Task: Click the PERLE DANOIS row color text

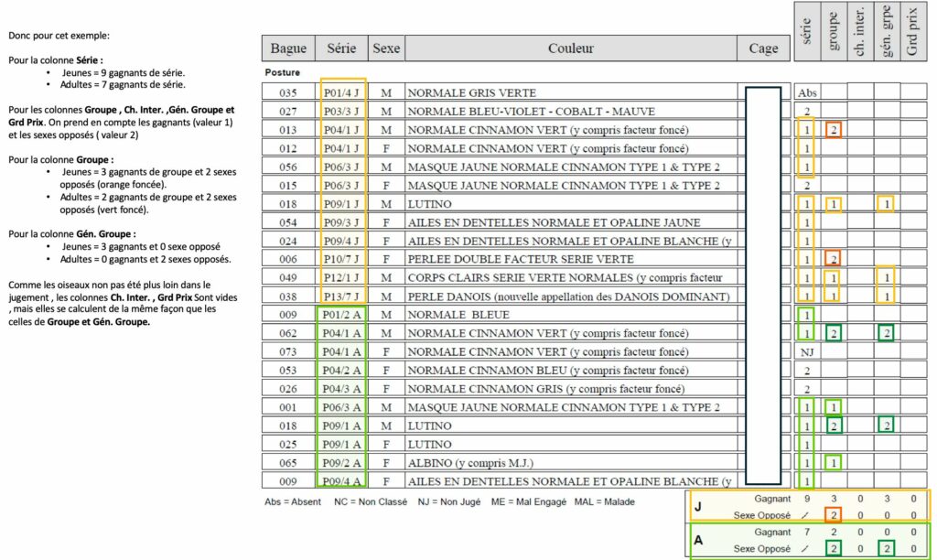Action: tap(568, 296)
